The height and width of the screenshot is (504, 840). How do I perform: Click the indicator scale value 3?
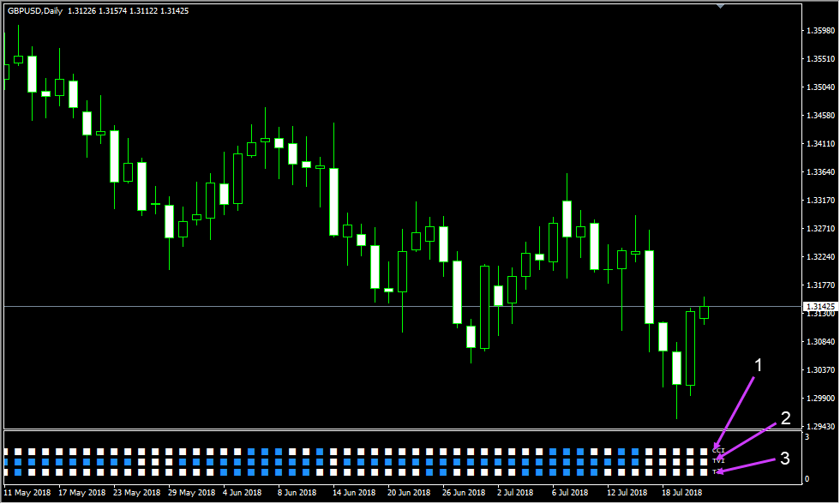[x=807, y=437]
